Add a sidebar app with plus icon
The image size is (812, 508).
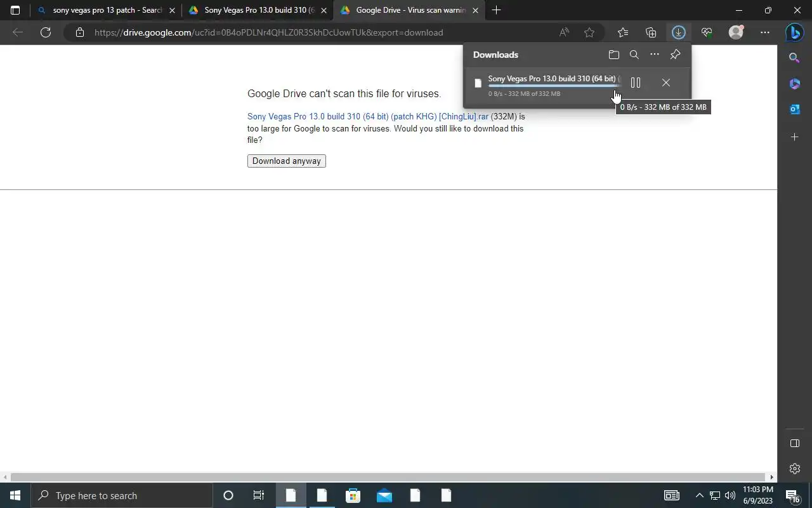794,137
